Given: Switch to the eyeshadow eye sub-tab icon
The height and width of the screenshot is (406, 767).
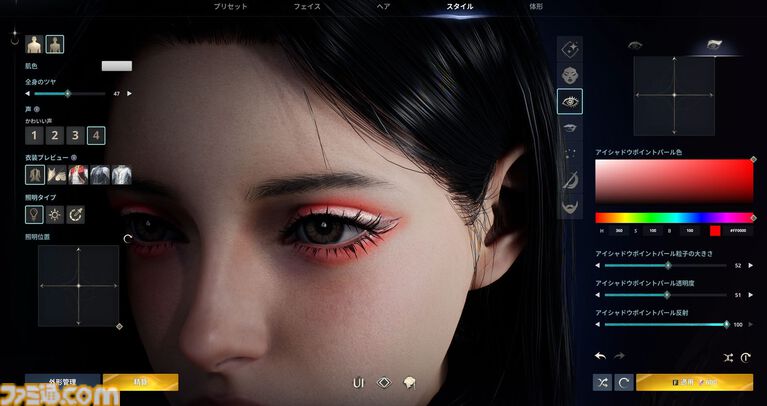Looking at the screenshot, I should click(x=713, y=45).
